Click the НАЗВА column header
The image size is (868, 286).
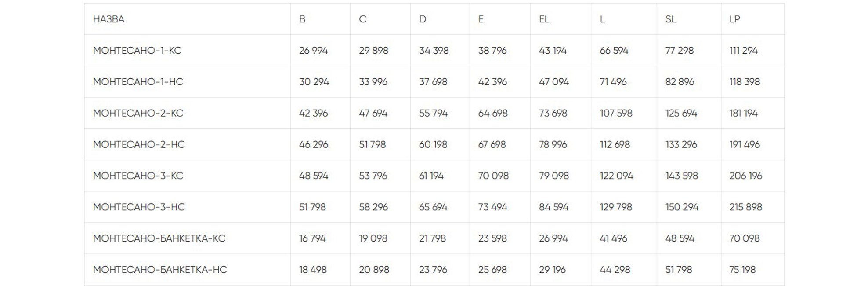coord(108,19)
